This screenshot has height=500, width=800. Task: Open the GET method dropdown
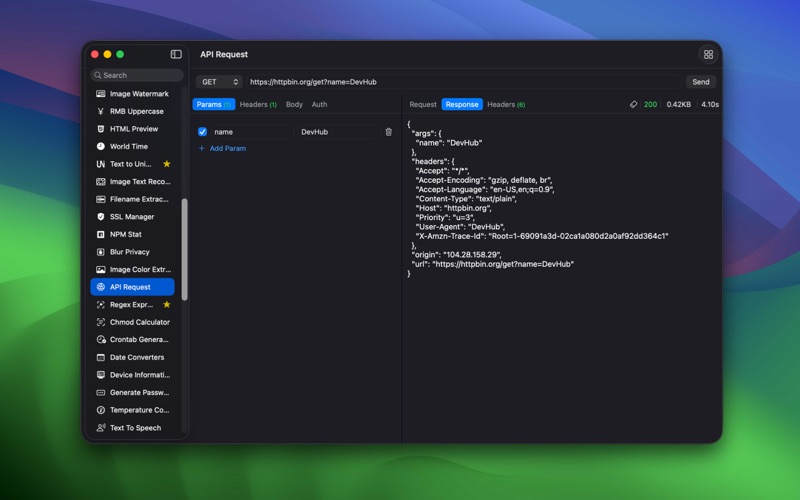click(x=220, y=82)
